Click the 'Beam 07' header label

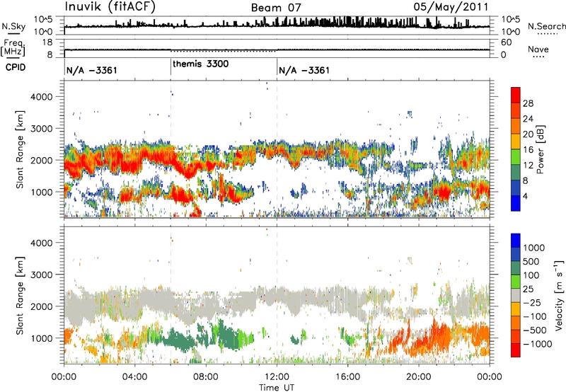pos(276,8)
